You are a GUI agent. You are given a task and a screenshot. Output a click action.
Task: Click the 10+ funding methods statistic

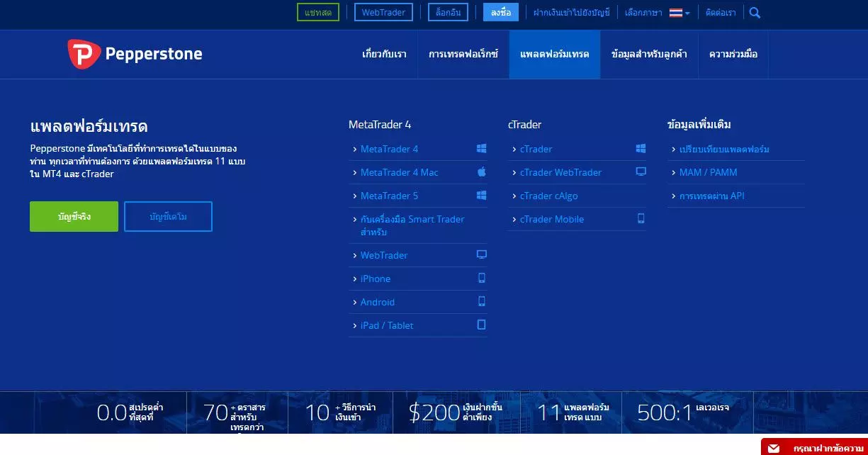341,412
